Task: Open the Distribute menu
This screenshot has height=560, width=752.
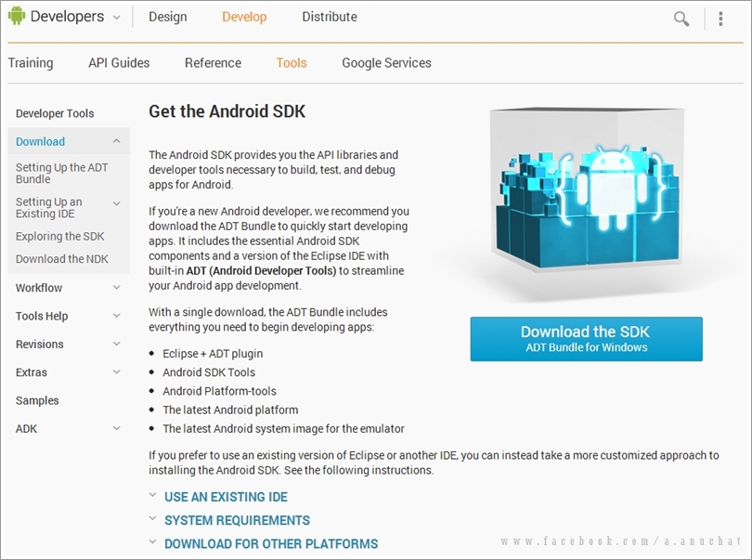Action: pyautogui.click(x=329, y=17)
